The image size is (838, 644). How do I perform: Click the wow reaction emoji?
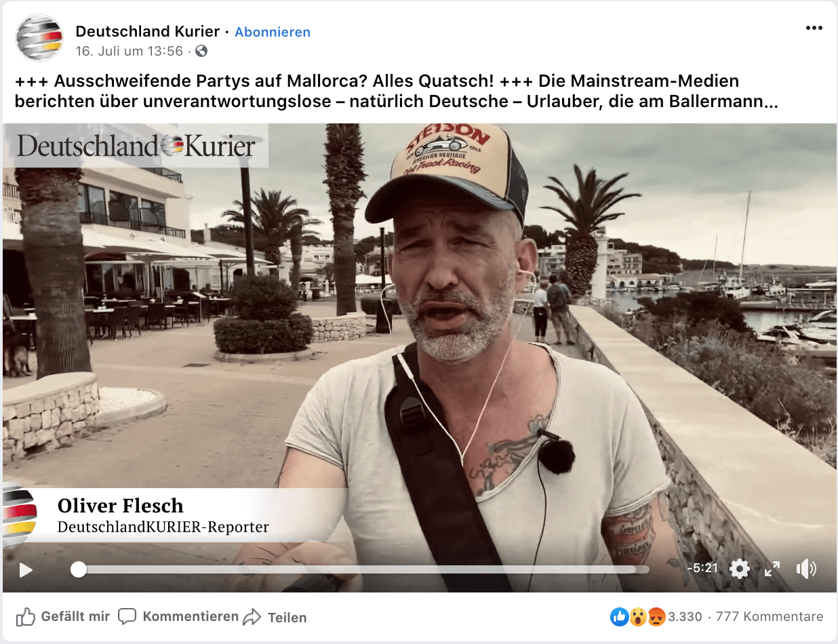tap(638, 616)
